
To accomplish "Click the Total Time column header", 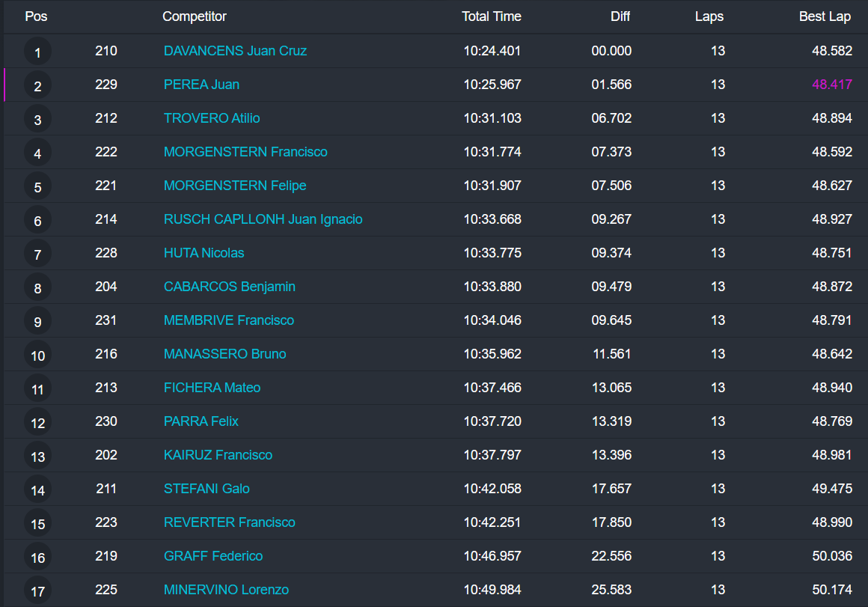I will (x=491, y=16).
